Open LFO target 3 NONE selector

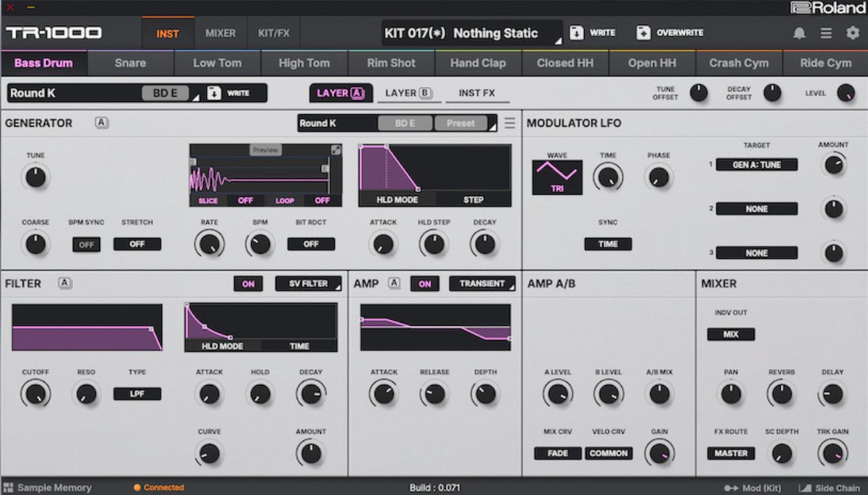click(757, 253)
